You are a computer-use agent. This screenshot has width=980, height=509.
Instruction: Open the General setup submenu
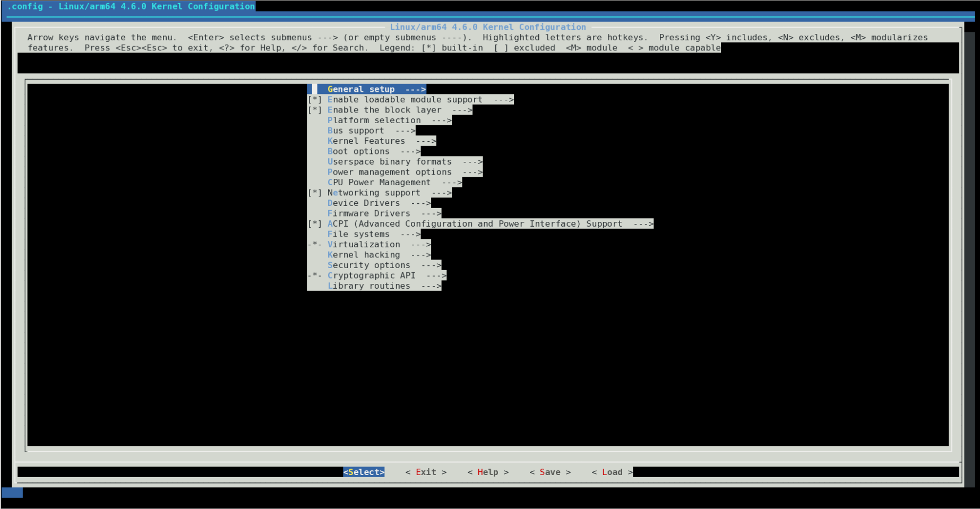362,89
